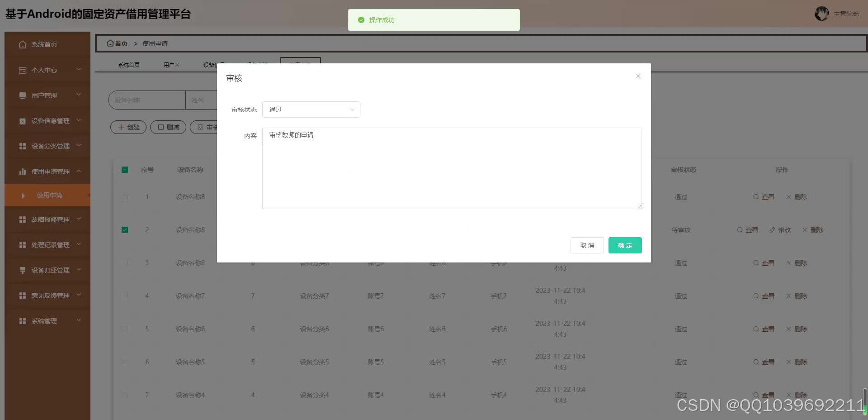Delete row 3 with 删除 icon

(x=797, y=263)
